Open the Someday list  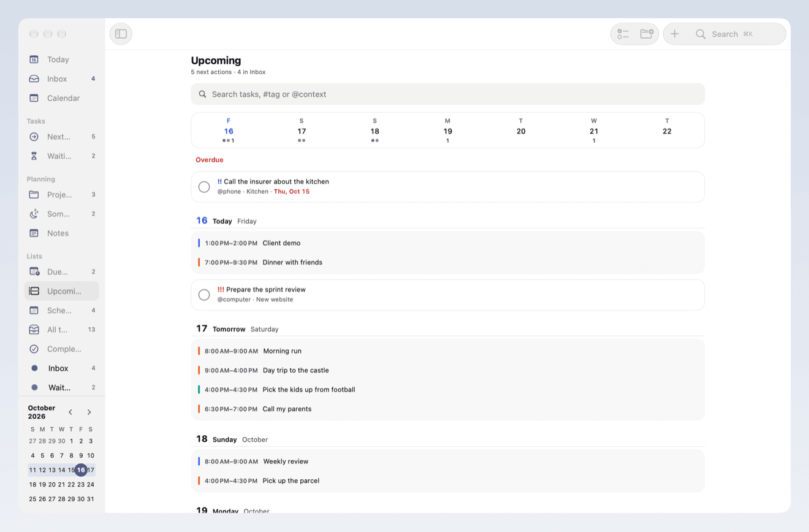coord(61,214)
